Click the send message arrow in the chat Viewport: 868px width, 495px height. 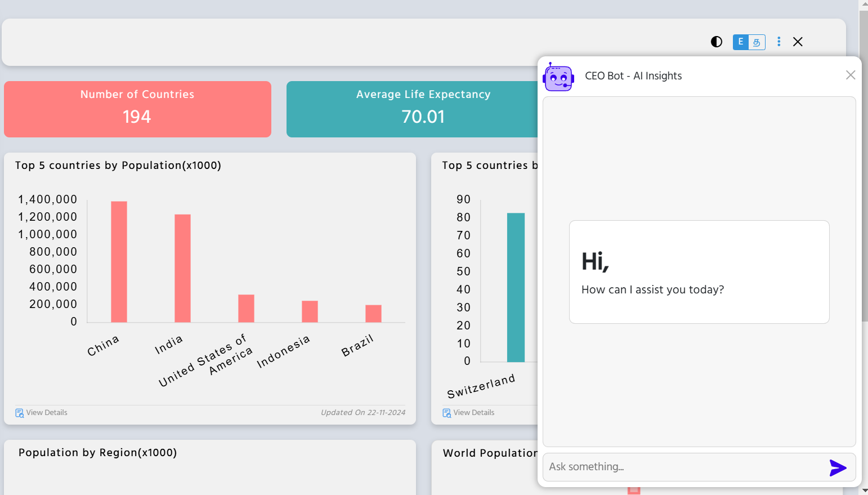click(x=838, y=467)
